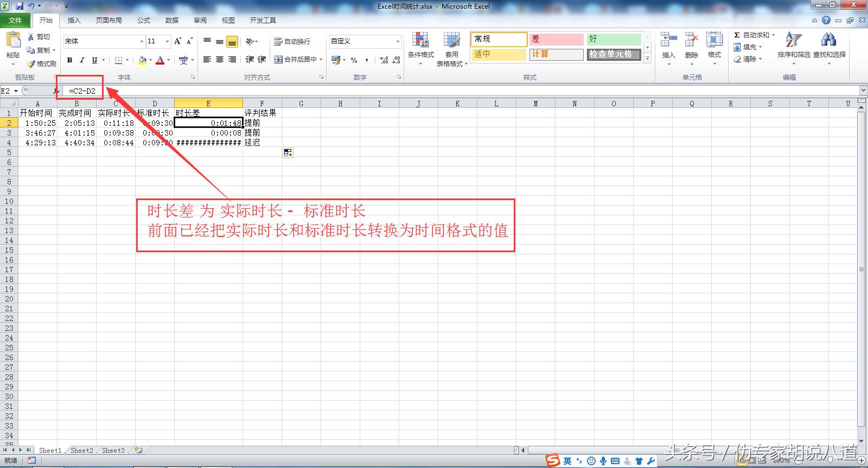Toggle Wrap Text (自动换行)
This screenshot has width=868, height=468.
(292, 41)
